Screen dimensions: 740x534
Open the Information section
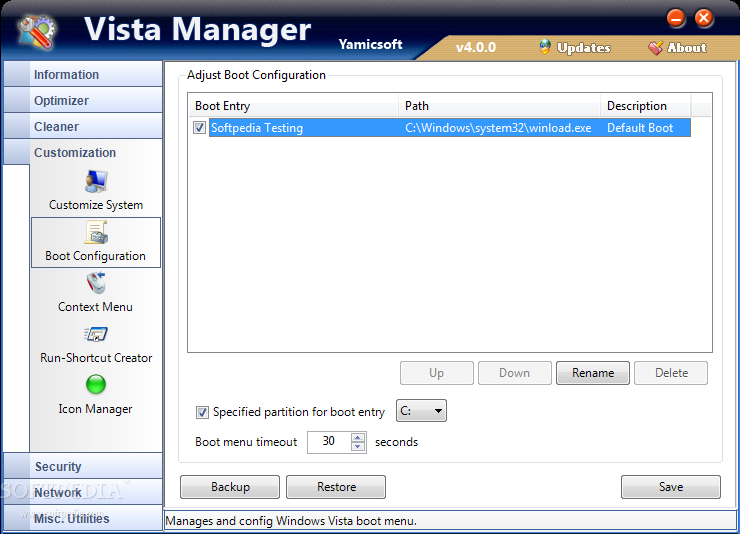83,75
